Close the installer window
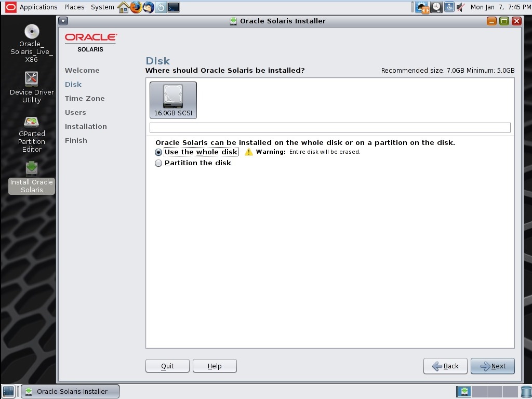Image resolution: width=532 pixels, height=399 pixels. pyautogui.click(x=516, y=21)
